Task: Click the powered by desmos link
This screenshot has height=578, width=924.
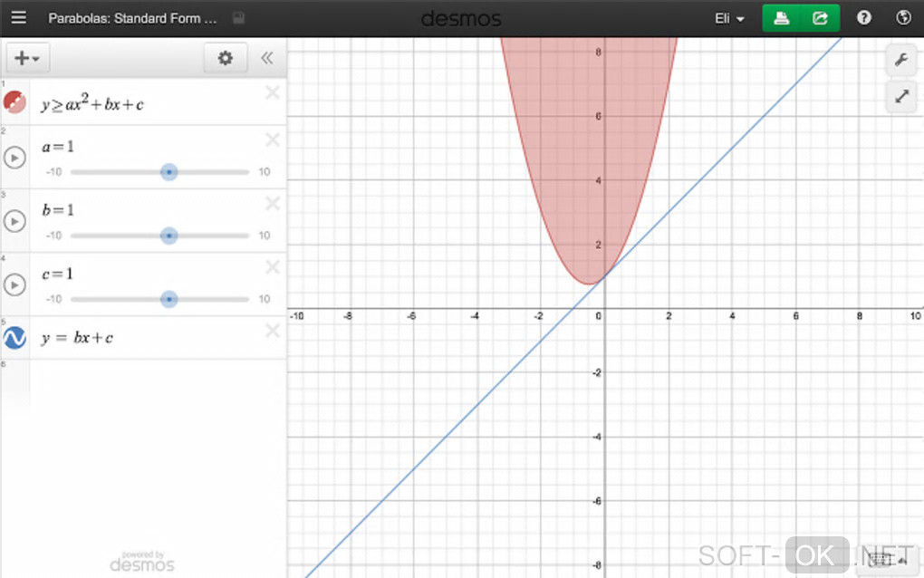Action: 142,562
